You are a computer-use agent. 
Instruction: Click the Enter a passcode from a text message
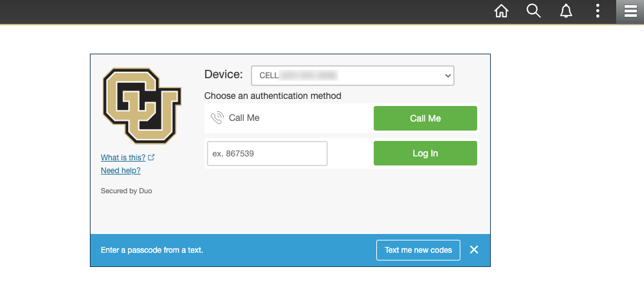[152, 250]
